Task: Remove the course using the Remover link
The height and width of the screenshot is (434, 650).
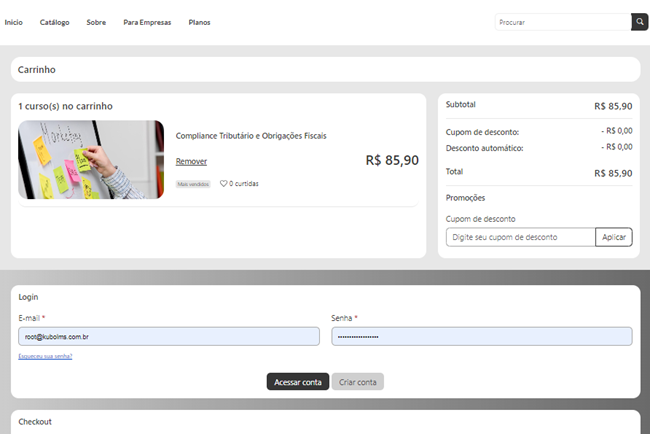Action: point(191,161)
